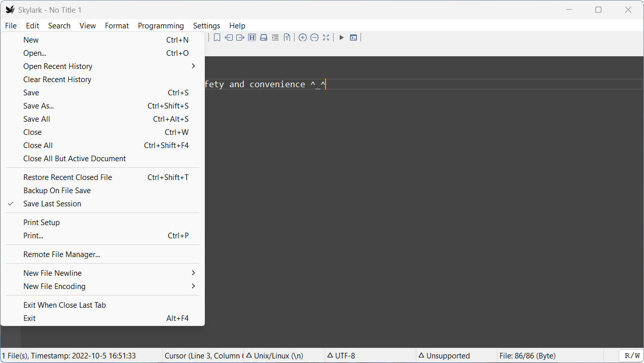Choose Save All entry
The width and height of the screenshot is (644, 363).
click(x=102, y=119)
